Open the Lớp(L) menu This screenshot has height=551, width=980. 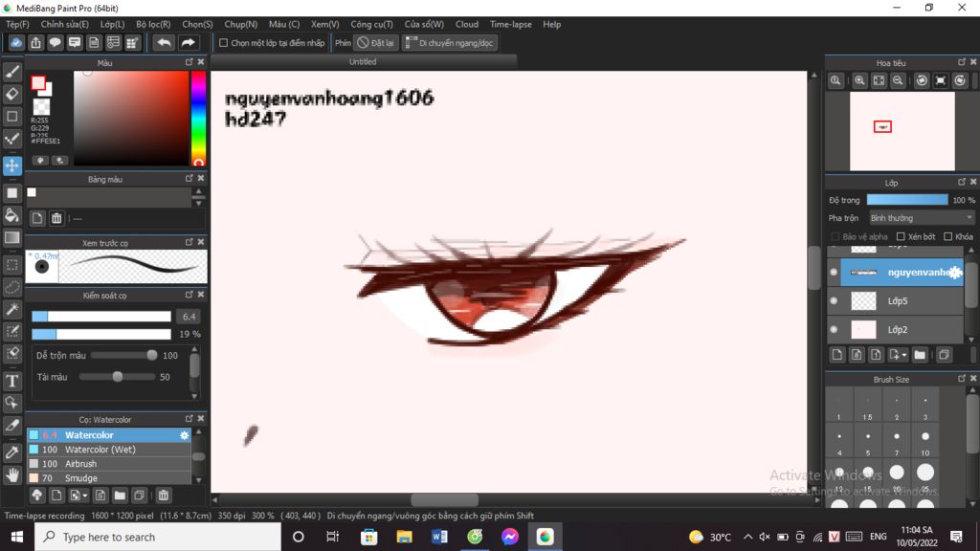click(113, 24)
